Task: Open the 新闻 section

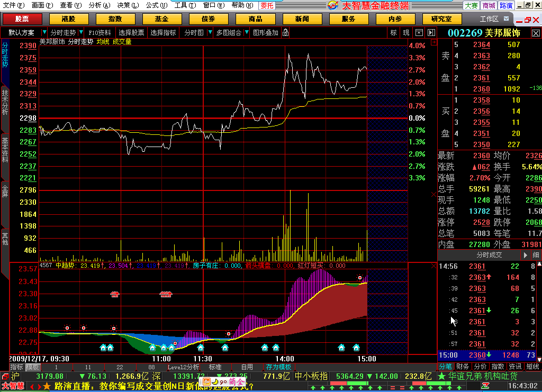Action: (x=302, y=19)
